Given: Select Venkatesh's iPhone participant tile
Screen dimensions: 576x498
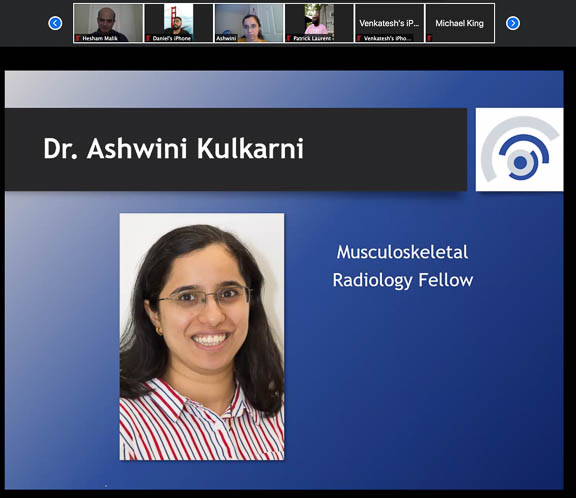Looking at the screenshot, I should (x=389, y=23).
